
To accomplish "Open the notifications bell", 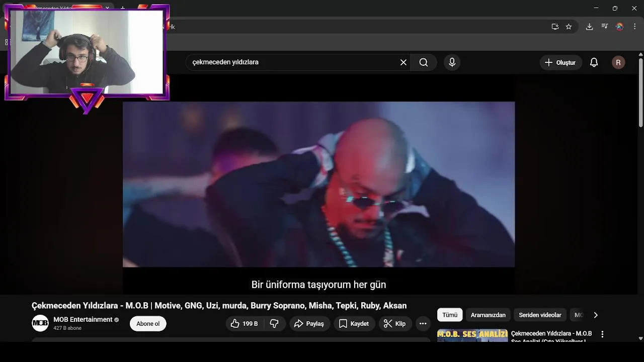I will [x=594, y=62].
